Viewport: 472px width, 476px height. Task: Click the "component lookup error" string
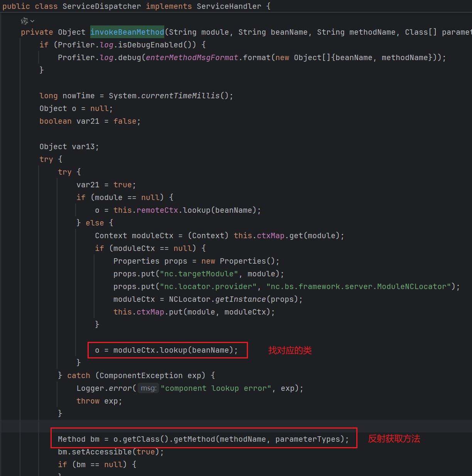[x=216, y=388]
